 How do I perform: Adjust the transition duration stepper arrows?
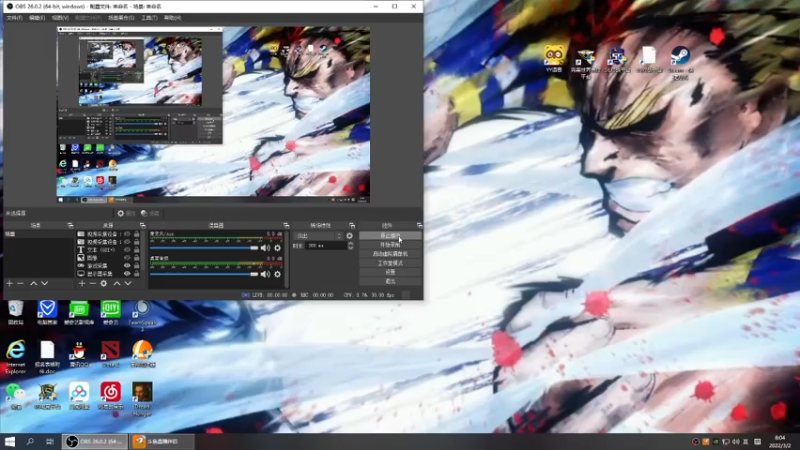351,245
